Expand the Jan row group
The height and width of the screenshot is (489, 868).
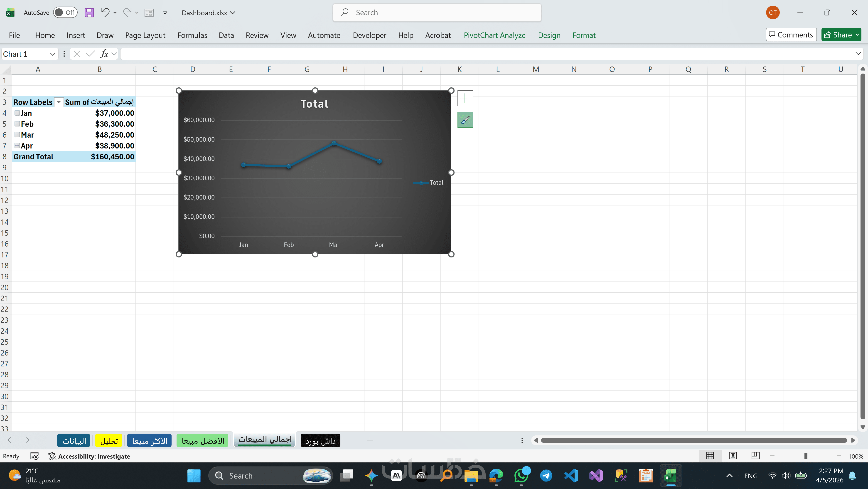click(17, 113)
